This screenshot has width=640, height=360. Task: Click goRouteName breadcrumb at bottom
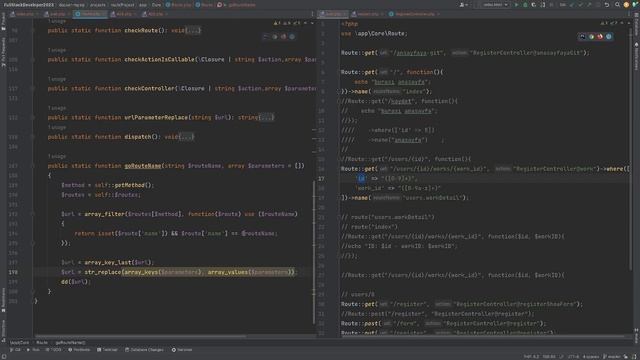[x=70, y=343]
